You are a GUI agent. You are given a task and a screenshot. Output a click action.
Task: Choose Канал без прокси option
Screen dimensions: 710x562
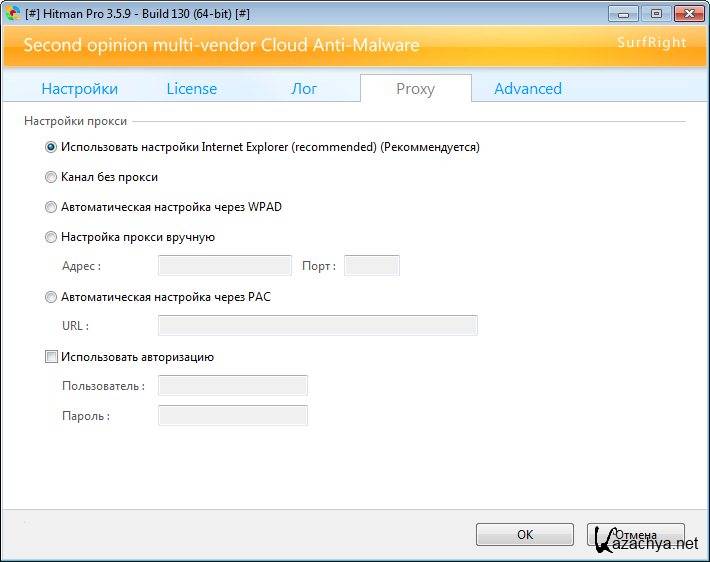click(51, 177)
